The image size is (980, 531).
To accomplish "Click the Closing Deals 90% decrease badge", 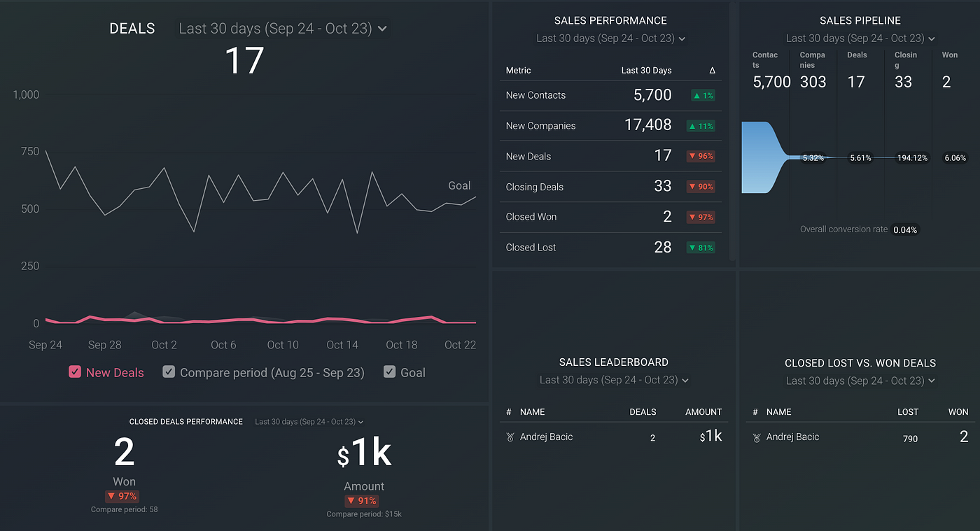I will 701,187.
